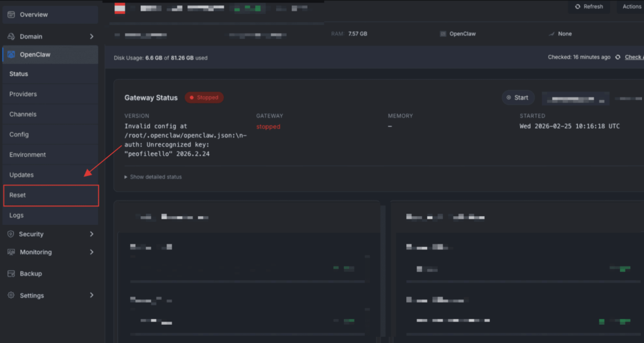Expand the Monitoring submenu chevron

91,252
